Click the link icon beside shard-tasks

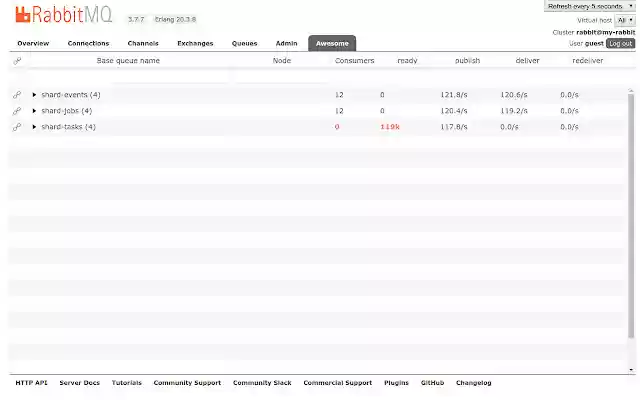coord(17,127)
